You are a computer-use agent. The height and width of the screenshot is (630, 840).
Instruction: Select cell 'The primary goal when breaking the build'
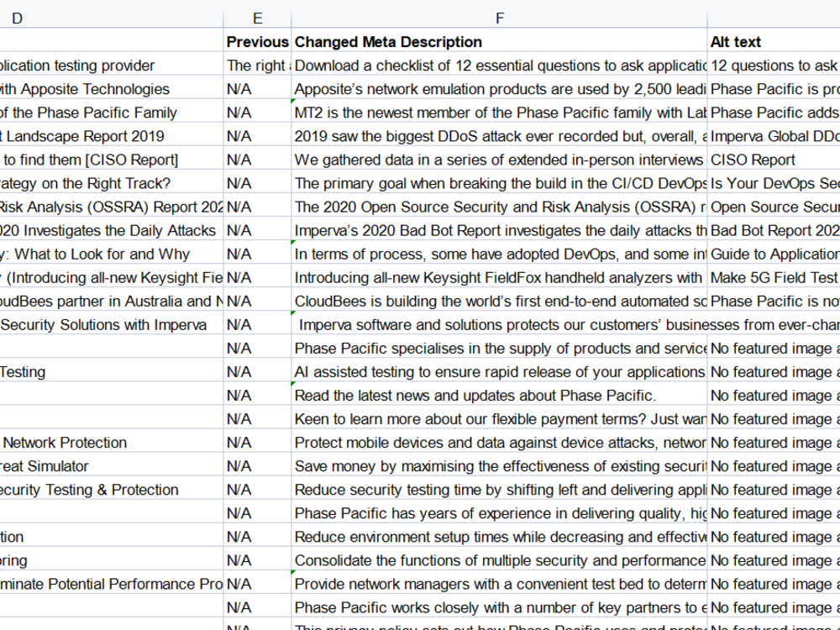tap(499, 183)
